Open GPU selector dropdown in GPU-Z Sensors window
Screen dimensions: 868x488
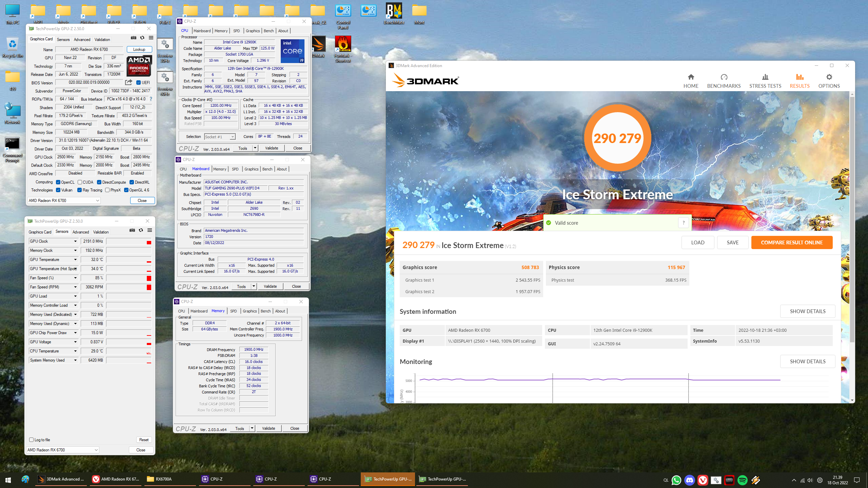[62, 450]
